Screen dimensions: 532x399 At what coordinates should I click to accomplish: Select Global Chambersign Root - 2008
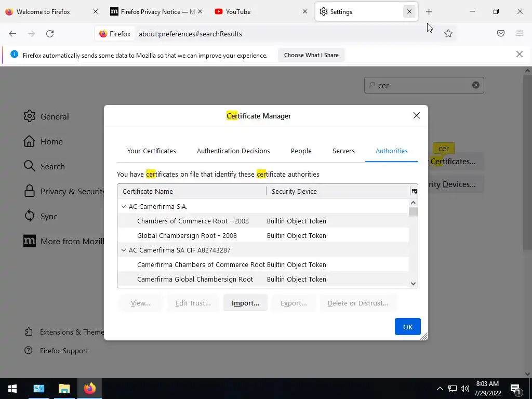point(263,235)
